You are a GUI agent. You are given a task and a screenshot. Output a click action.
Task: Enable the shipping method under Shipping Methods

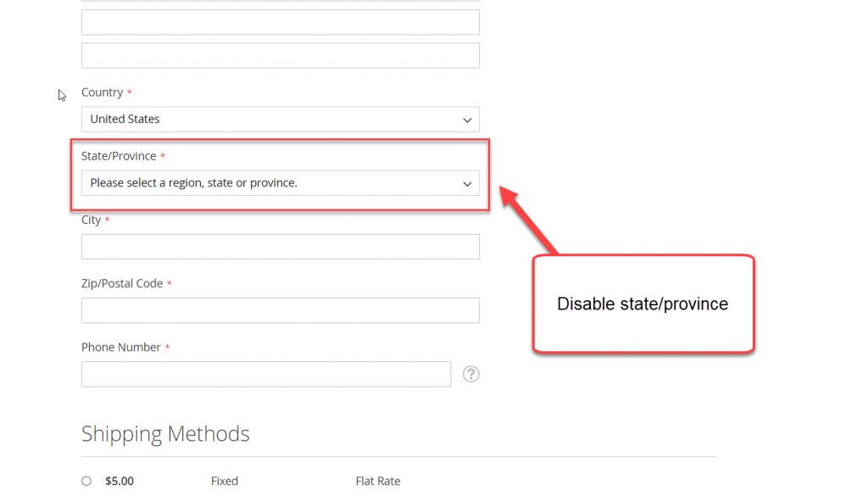[x=86, y=481]
